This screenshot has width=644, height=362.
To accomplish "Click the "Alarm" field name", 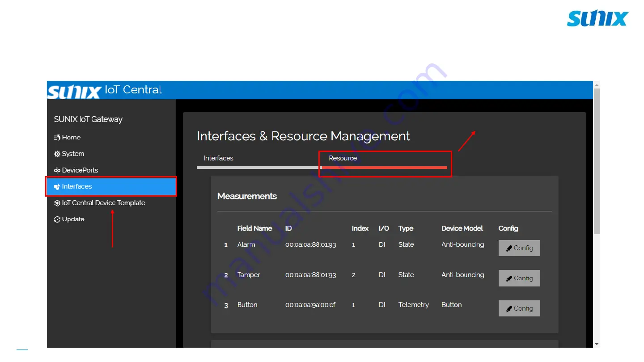I will tap(246, 244).
